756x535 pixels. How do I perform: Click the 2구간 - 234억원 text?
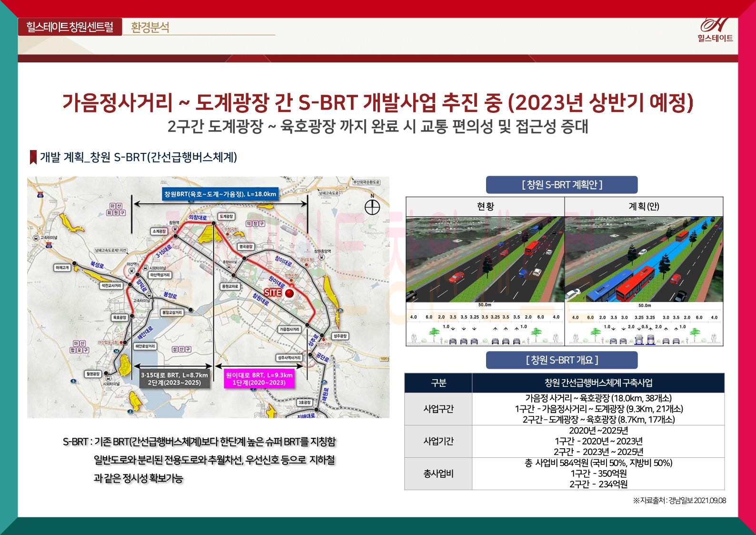point(598,484)
